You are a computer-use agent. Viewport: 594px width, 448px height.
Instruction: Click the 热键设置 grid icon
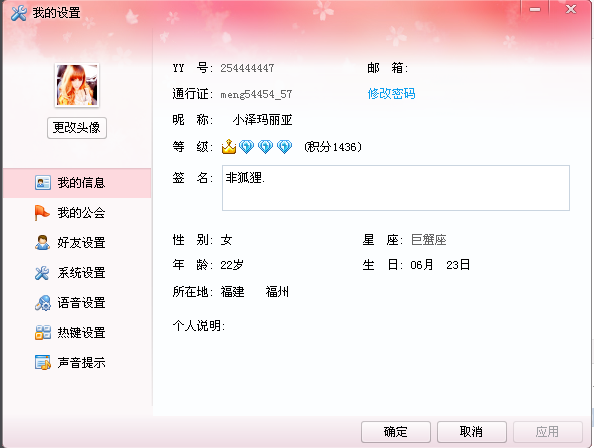tap(43, 332)
